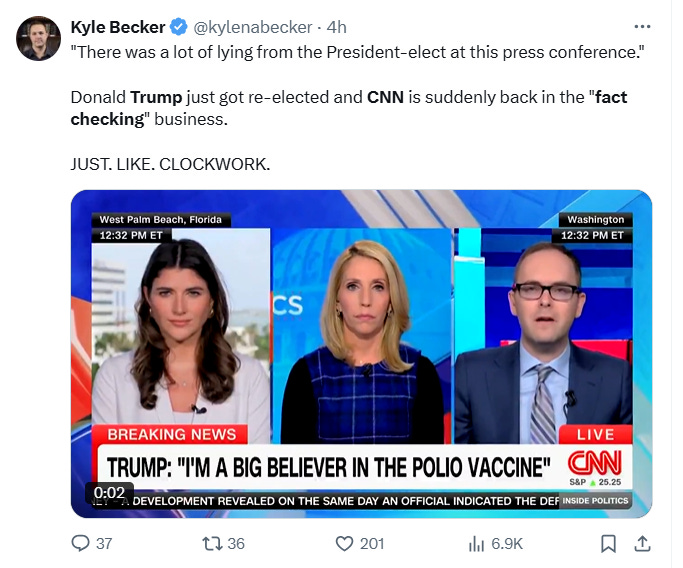Like the tweet with the heart icon
The image size is (683, 568).
344,543
